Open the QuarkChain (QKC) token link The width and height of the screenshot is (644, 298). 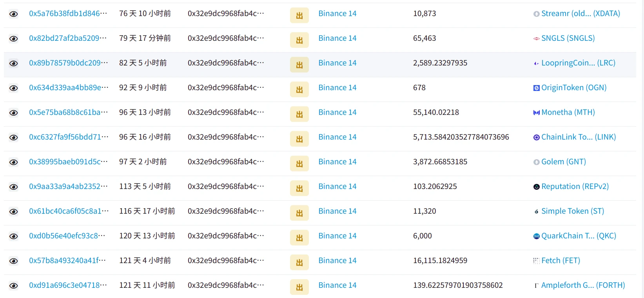coord(578,236)
